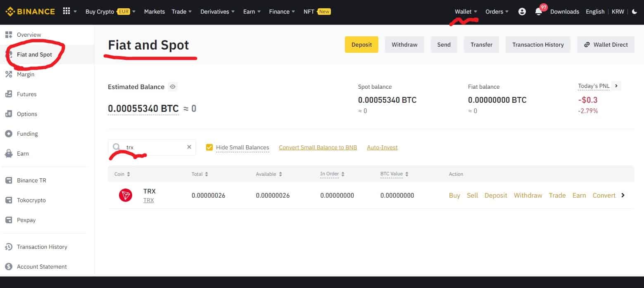Click the Binance logo

(x=30, y=12)
